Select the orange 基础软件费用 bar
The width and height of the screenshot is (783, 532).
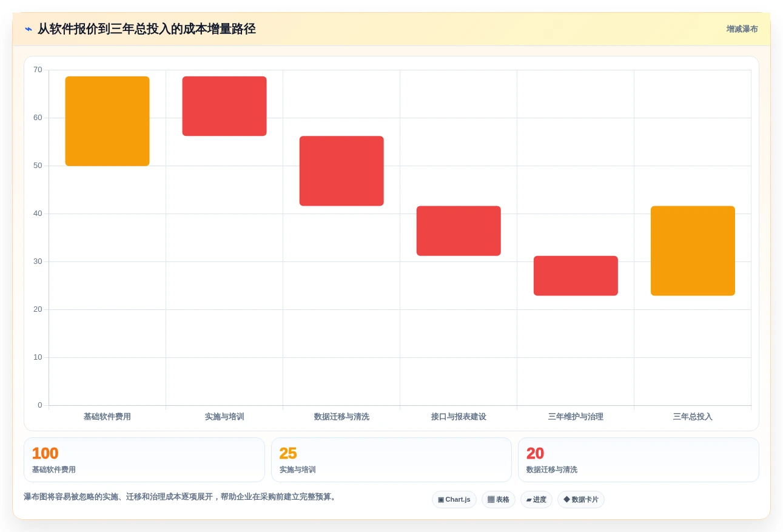point(107,121)
